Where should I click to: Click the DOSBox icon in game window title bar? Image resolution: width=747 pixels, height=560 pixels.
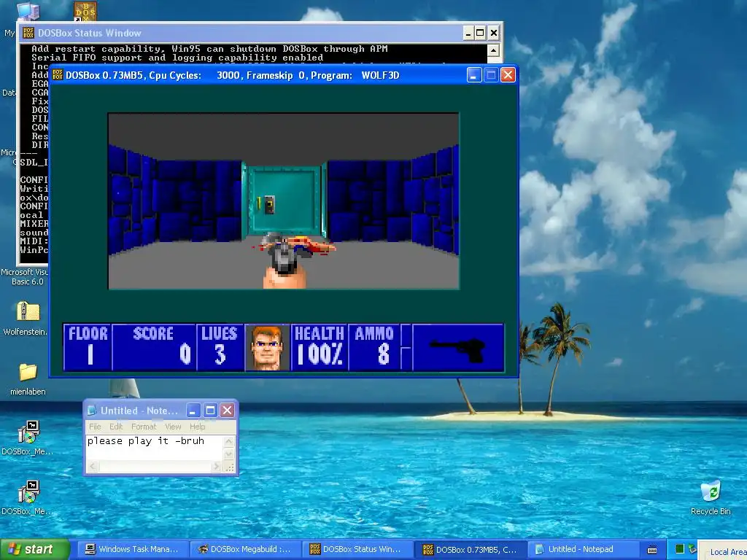click(x=58, y=75)
